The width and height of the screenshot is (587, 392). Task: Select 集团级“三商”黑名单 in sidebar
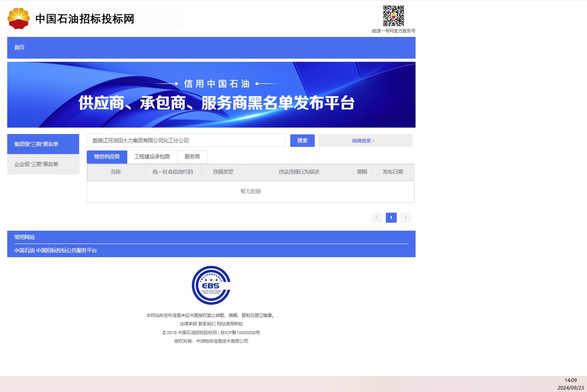pos(43,144)
